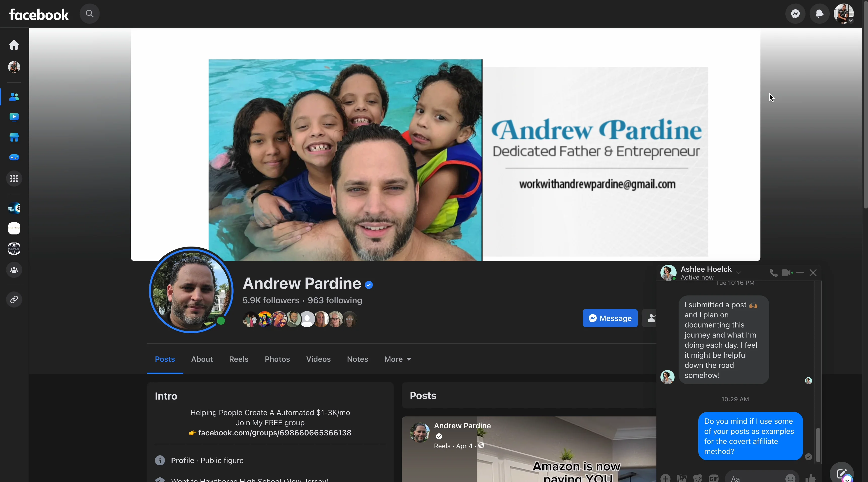The image size is (868, 482).
Task: Open the notifications bell
Action: (x=819, y=14)
